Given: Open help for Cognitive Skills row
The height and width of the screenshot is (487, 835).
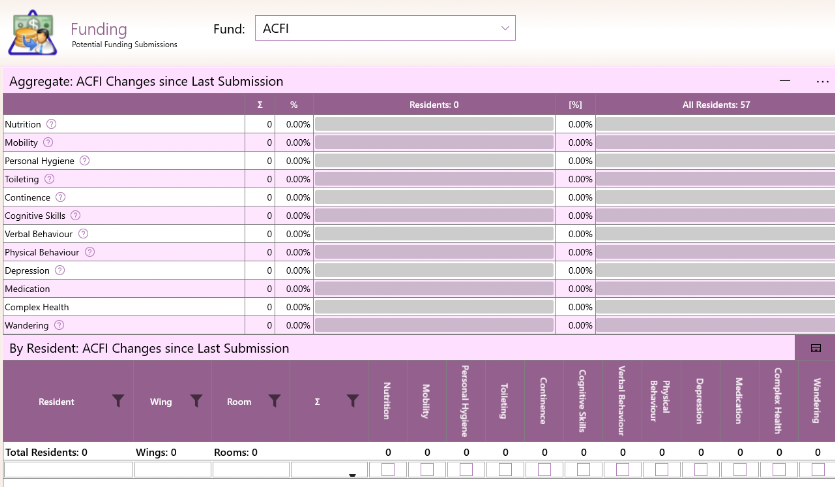Looking at the screenshot, I should (76, 215).
